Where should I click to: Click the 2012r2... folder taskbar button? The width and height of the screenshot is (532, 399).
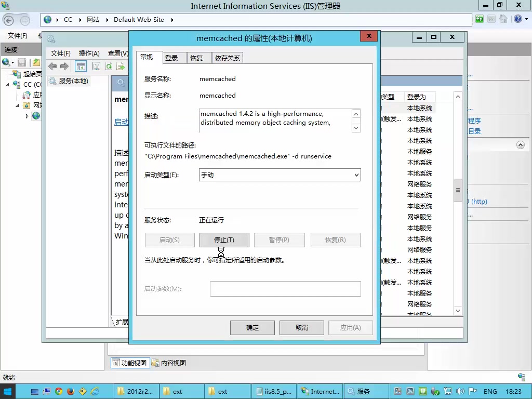(x=136, y=391)
